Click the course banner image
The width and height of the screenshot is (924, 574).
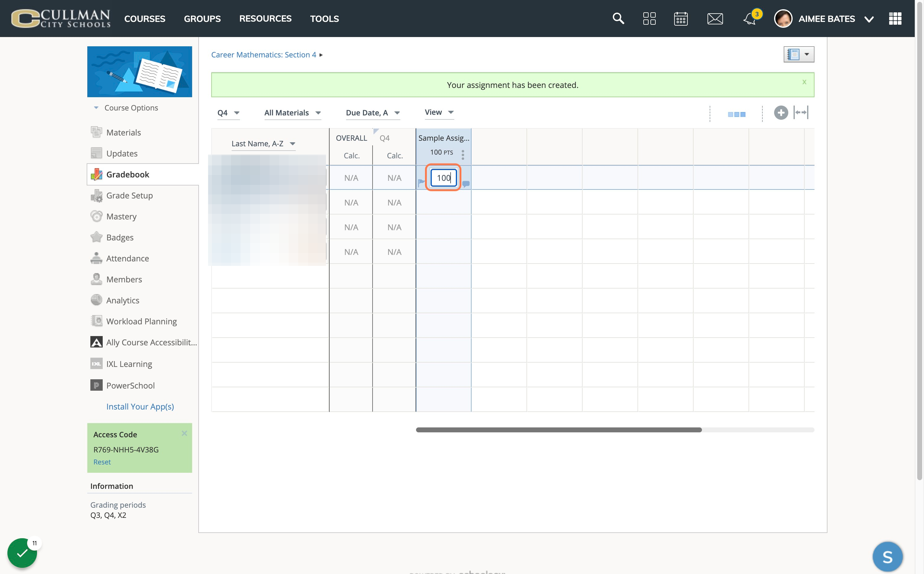point(140,72)
